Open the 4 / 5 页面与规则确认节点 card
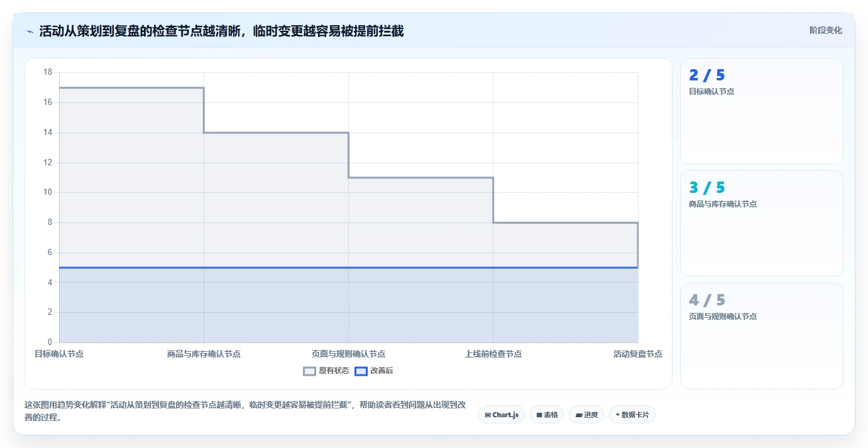This screenshot has height=448, width=868. [762, 336]
